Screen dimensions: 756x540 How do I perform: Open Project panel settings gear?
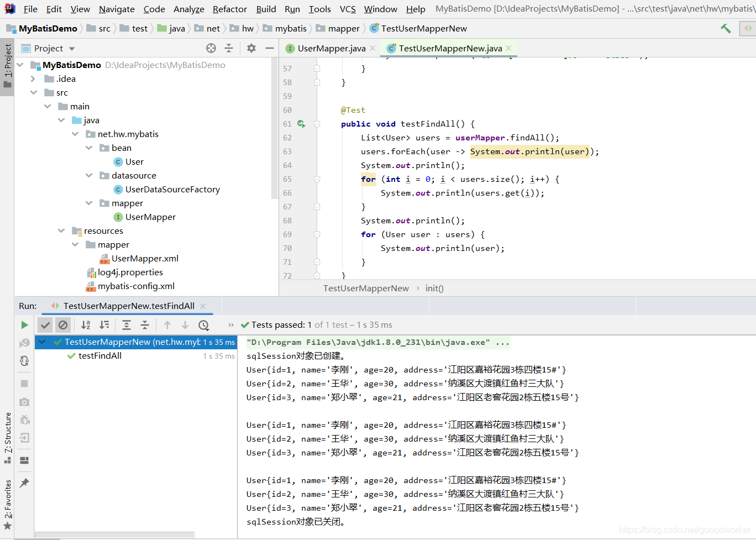(251, 49)
